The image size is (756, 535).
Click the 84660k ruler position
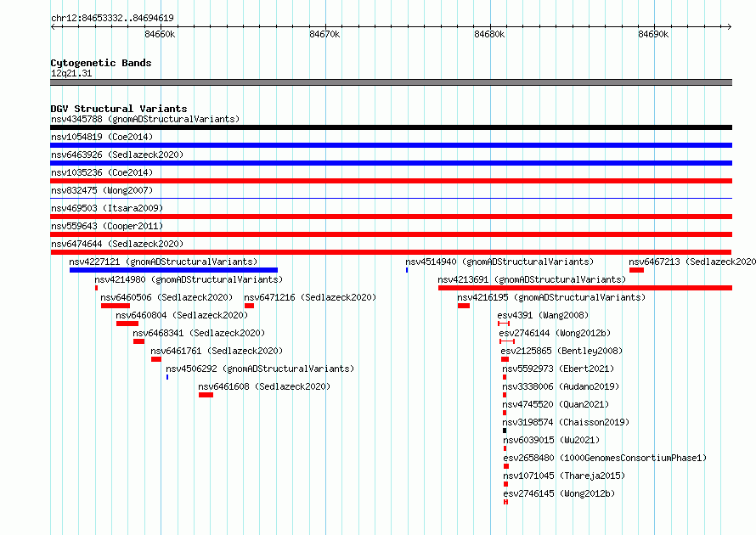(160, 34)
